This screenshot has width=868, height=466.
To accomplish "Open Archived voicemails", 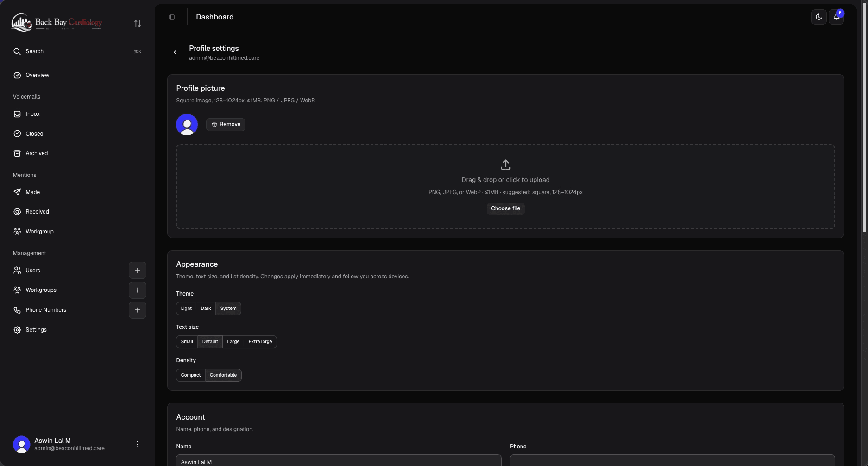I will [x=77, y=153].
